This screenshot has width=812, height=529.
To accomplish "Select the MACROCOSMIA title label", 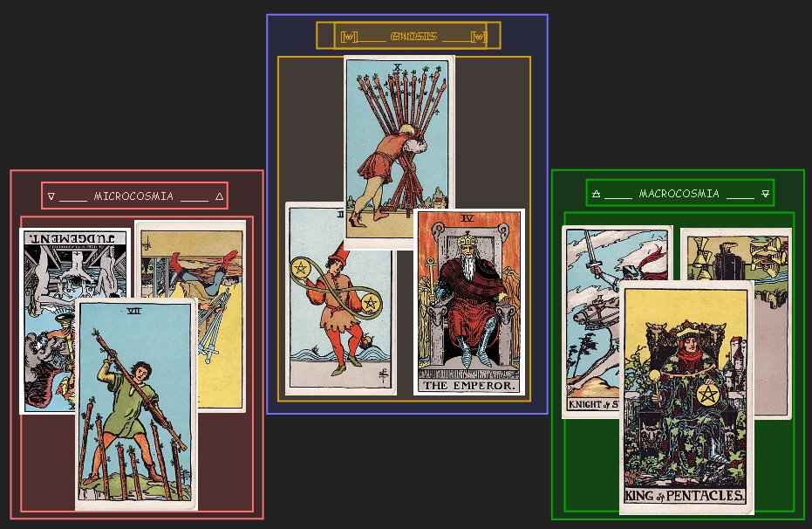I will click(x=679, y=194).
